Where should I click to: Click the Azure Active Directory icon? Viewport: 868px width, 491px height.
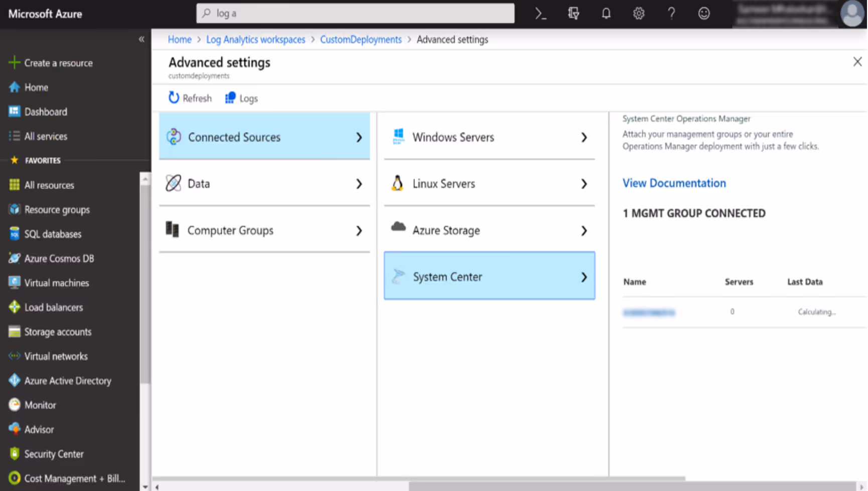[14, 381]
